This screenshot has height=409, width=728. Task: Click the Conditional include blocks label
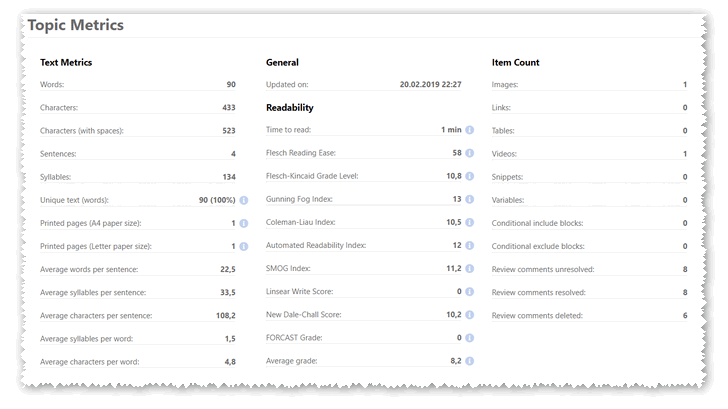pos(537,223)
